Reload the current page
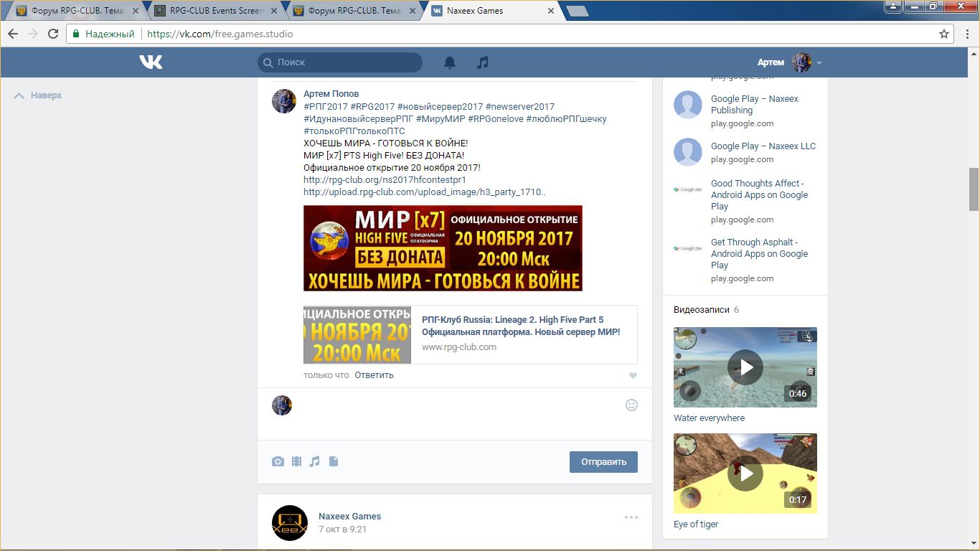The height and width of the screenshot is (551, 980). 53,34
